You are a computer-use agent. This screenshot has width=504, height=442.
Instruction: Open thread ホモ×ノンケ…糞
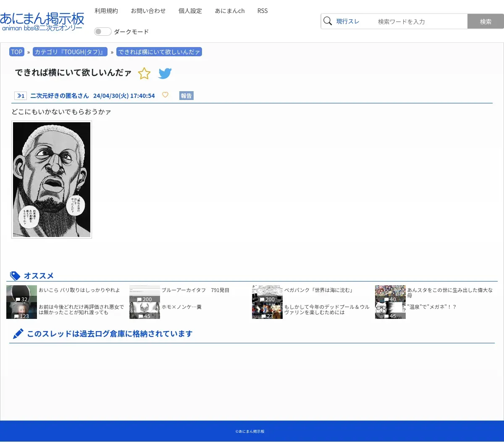coord(181,307)
